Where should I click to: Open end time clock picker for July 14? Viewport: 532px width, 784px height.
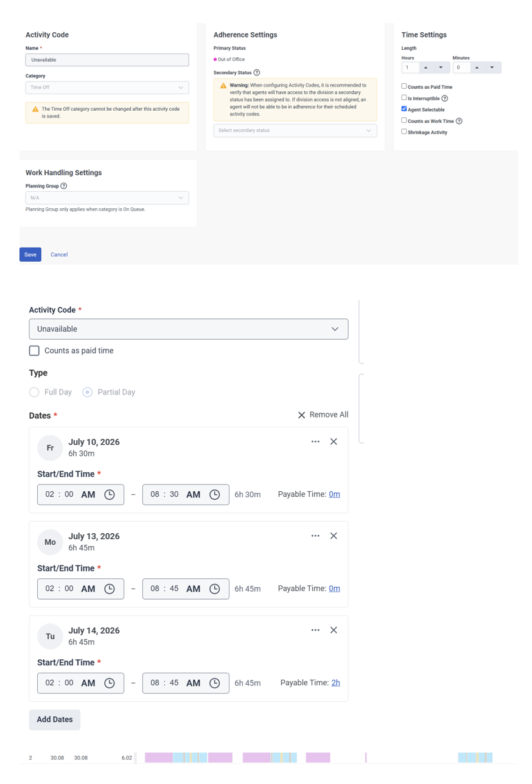point(215,684)
